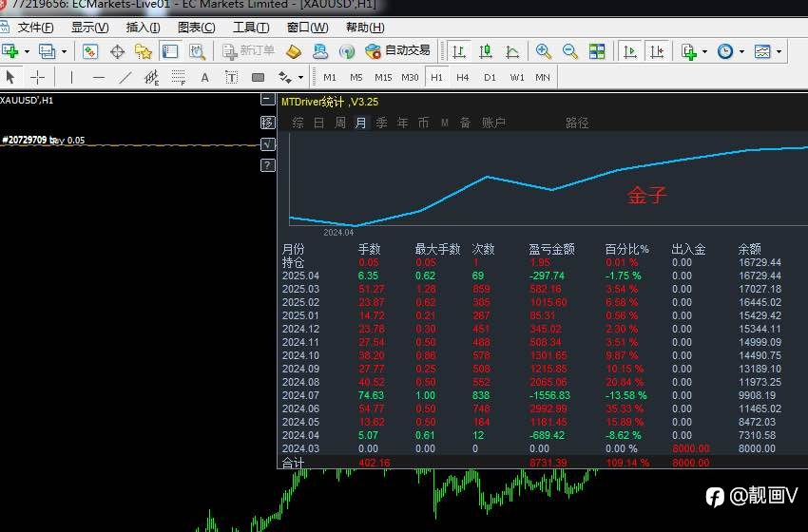This screenshot has height=532, width=808.
Task: Select the trendline drawing tool
Action: point(125,77)
